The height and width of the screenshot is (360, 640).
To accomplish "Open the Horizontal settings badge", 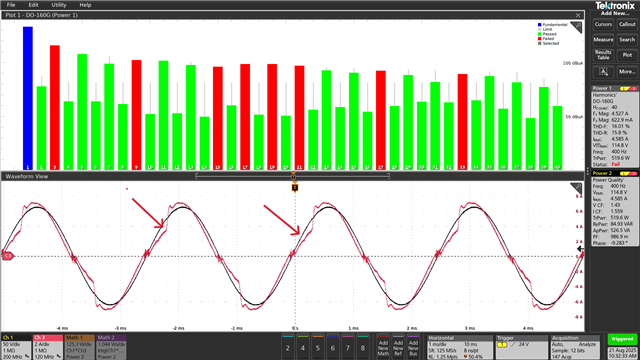I will tap(460, 347).
